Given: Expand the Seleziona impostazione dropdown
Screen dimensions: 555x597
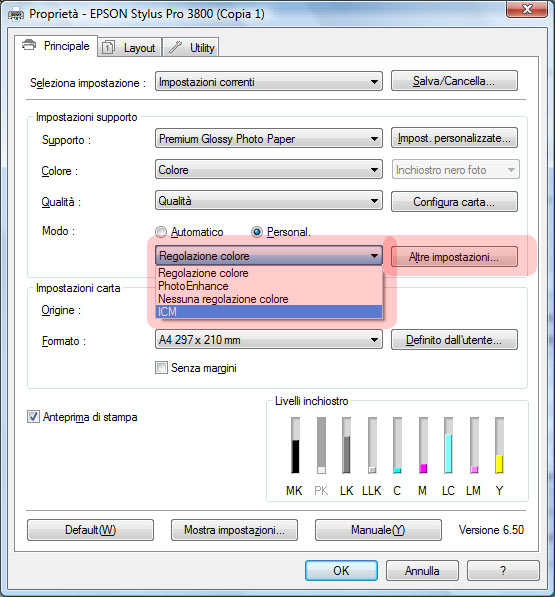Looking at the screenshot, I should click(x=269, y=81).
